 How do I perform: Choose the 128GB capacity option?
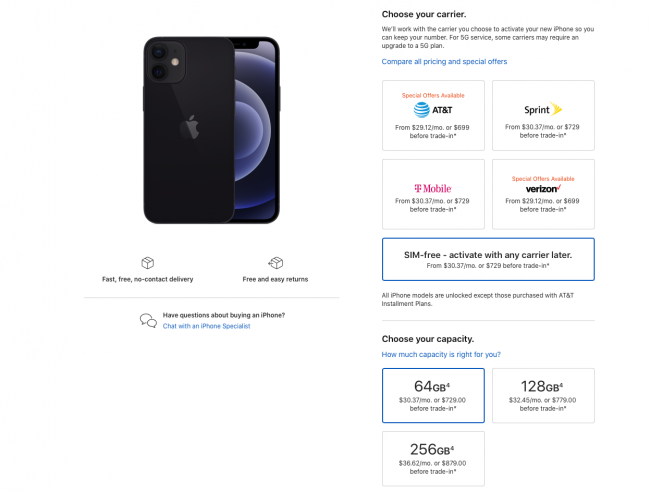[543, 395]
